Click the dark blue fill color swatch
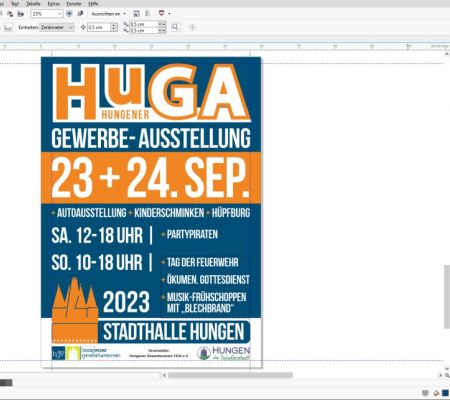Screen dimensions: 450x400 [x=445, y=393]
